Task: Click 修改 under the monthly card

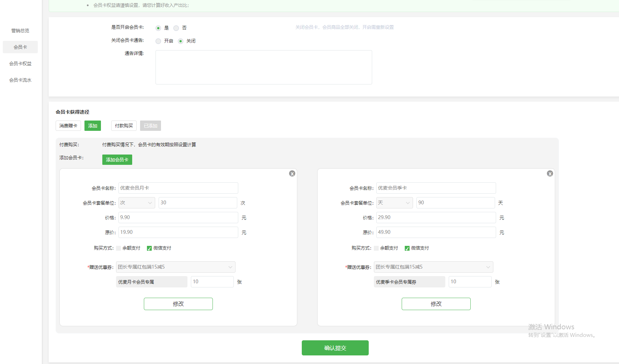Action: pos(178,304)
